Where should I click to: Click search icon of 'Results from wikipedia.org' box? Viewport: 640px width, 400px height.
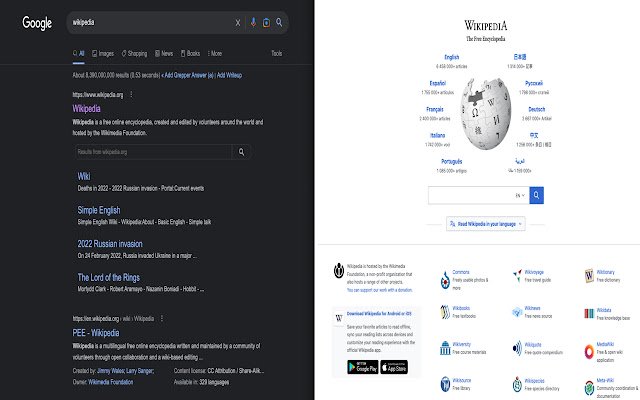pyautogui.click(x=241, y=152)
